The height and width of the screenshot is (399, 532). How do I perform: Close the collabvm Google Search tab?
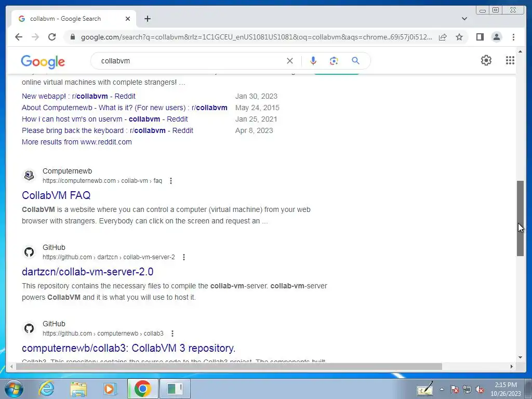point(128,19)
